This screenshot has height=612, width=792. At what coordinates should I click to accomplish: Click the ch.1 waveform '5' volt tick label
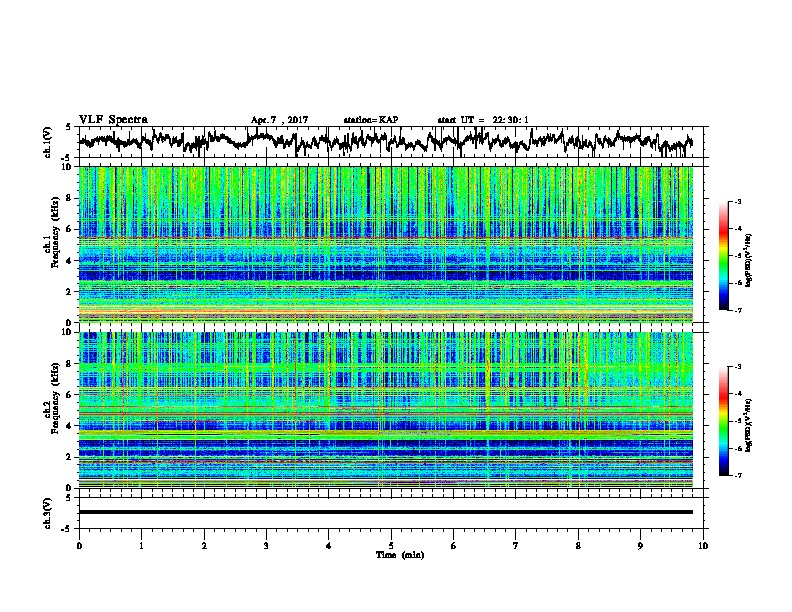click(x=68, y=127)
